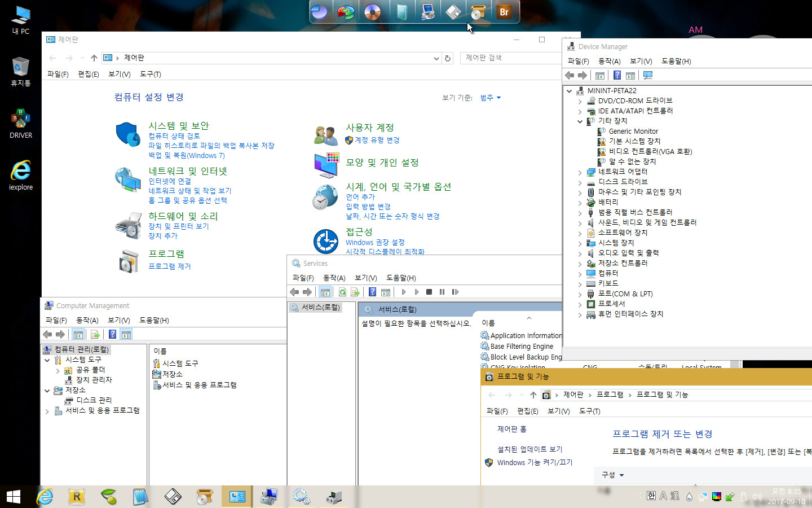Open the iexplore desktop icon

click(21, 176)
